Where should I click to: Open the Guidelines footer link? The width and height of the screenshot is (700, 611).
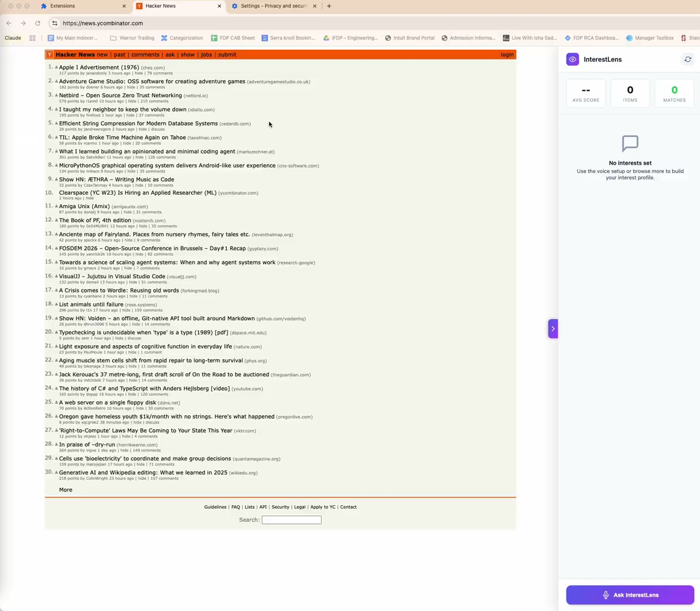(215, 507)
